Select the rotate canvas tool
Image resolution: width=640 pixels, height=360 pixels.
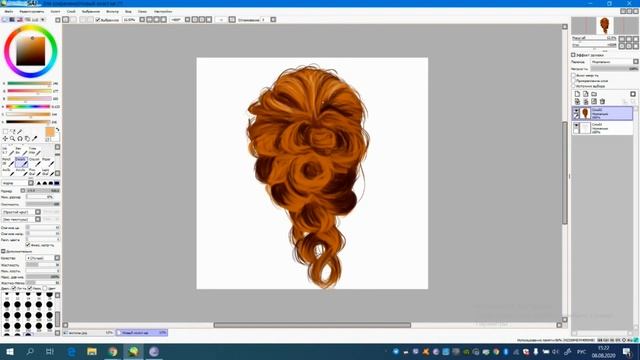[20, 139]
